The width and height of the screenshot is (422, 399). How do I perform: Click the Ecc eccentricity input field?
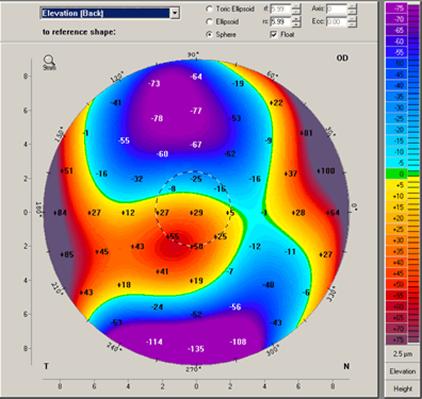(x=336, y=22)
